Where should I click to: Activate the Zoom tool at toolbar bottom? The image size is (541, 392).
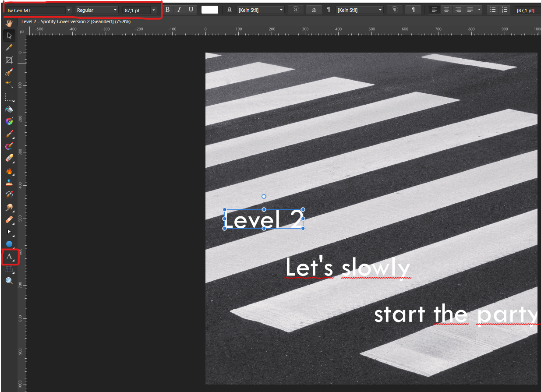9,280
